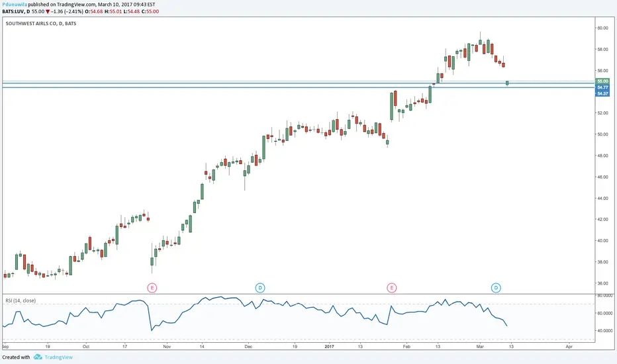
Task: Click the Mar date axis label
Action: [x=480, y=347]
